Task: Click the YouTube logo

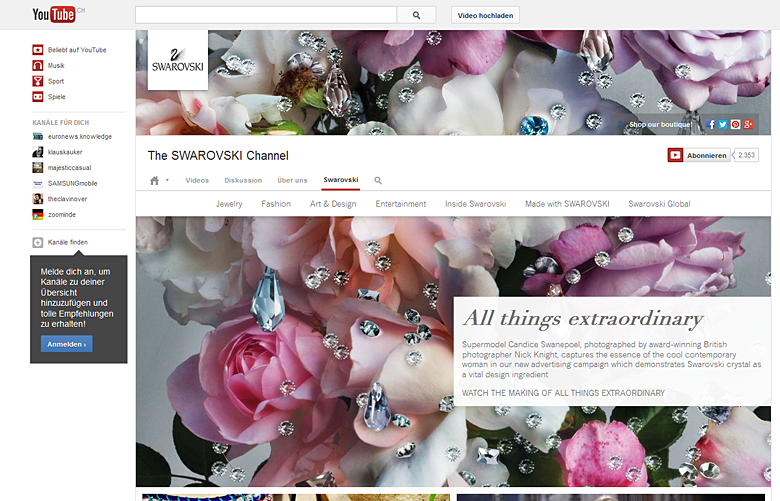Action: tap(54, 15)
